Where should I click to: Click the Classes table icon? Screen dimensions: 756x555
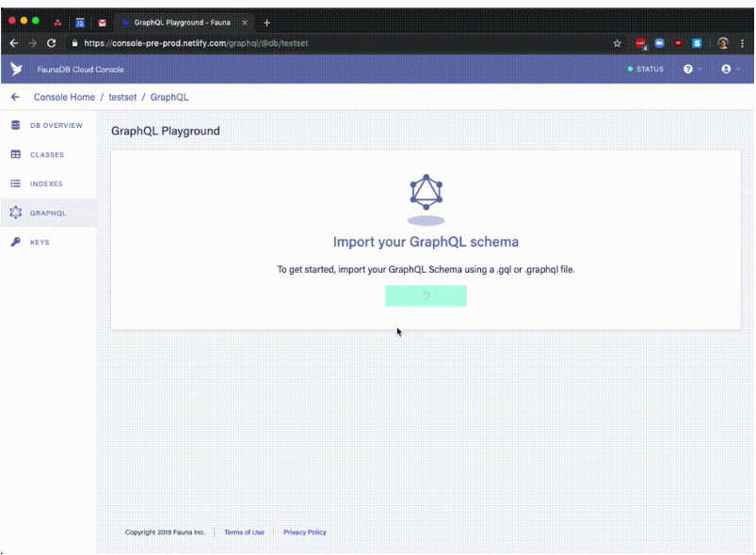coord(15,154)
